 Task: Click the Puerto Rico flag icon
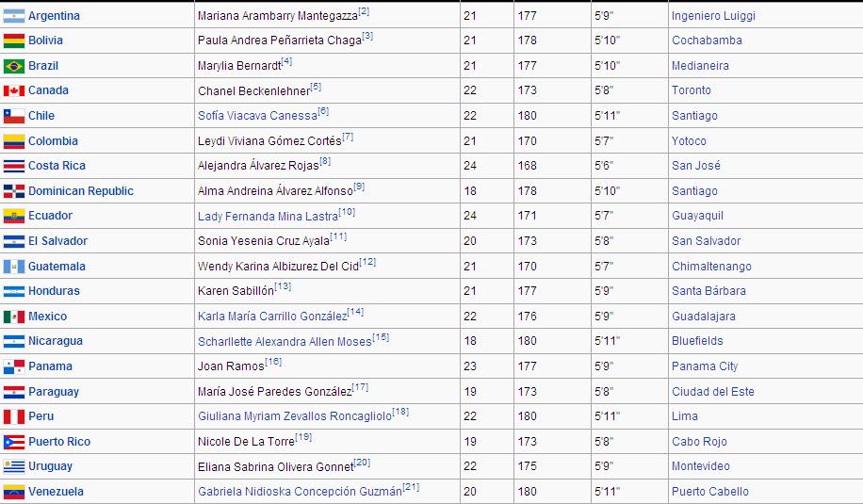(13, 442)
